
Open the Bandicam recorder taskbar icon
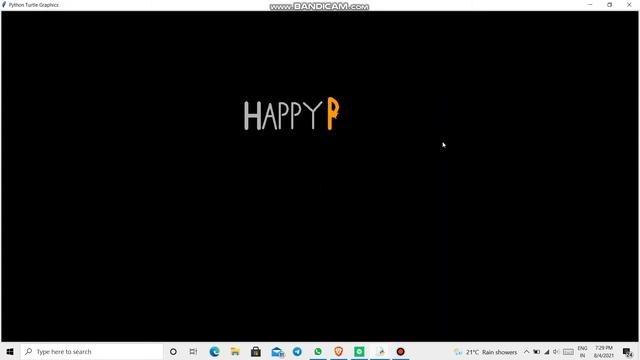point(400,351)
